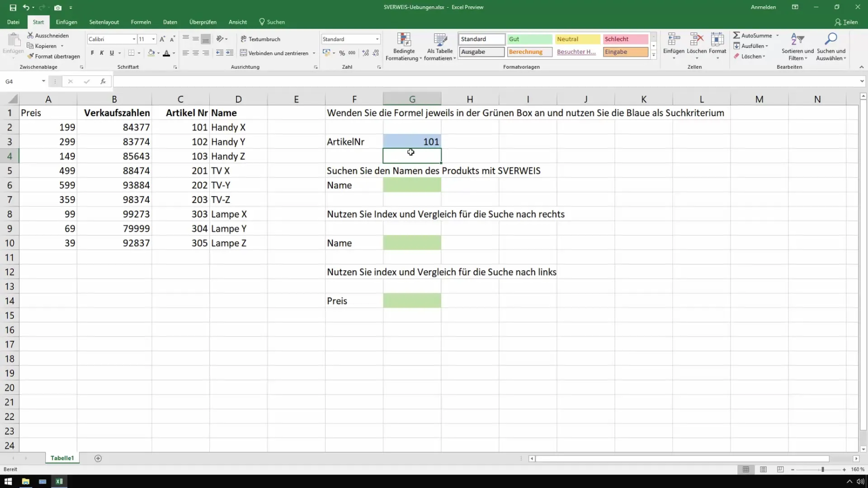
Task: Click the Teilen share button
Action: [x=846, y=22]
